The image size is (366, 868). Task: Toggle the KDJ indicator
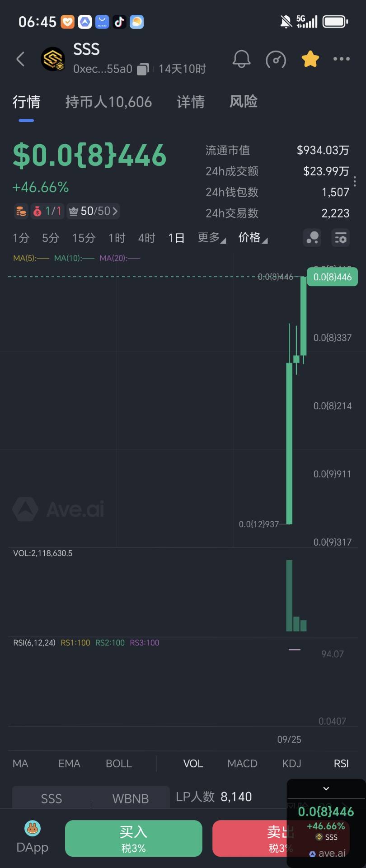[291, 764]
